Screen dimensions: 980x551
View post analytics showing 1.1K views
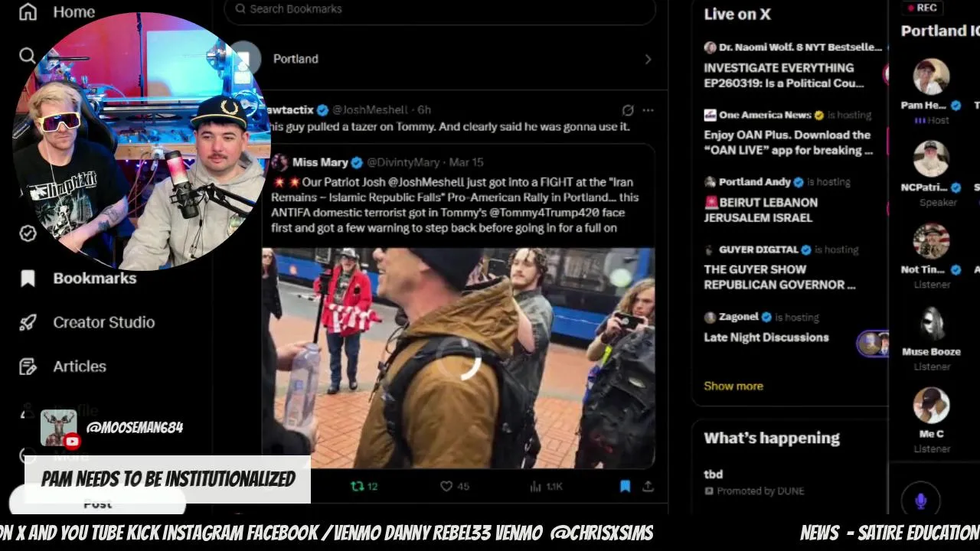[545, 486]
